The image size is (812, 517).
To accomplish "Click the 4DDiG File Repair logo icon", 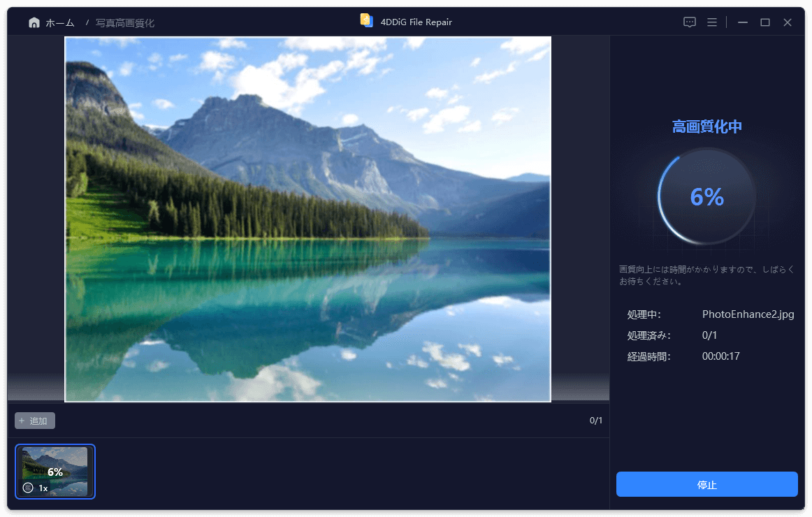I will (x=367, y=21).
